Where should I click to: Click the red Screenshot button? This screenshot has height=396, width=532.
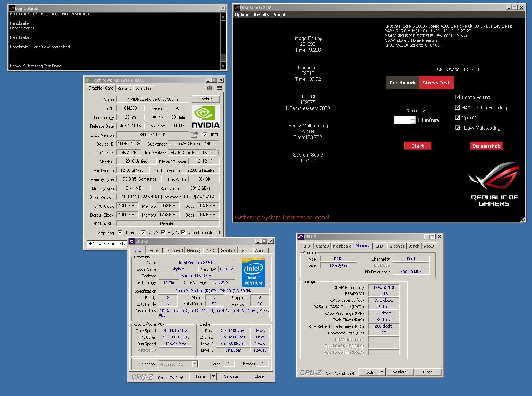coord(486,146)
